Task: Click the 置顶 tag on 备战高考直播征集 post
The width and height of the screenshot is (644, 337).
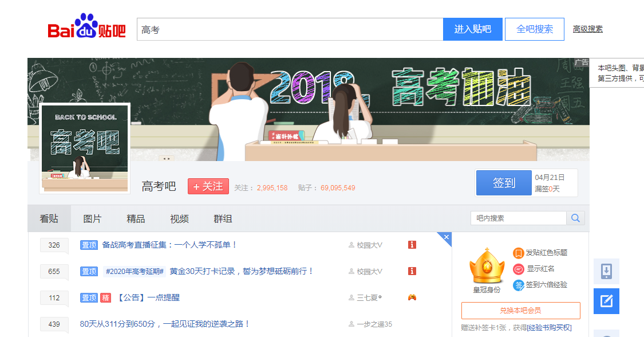Action: coord(89,245)
